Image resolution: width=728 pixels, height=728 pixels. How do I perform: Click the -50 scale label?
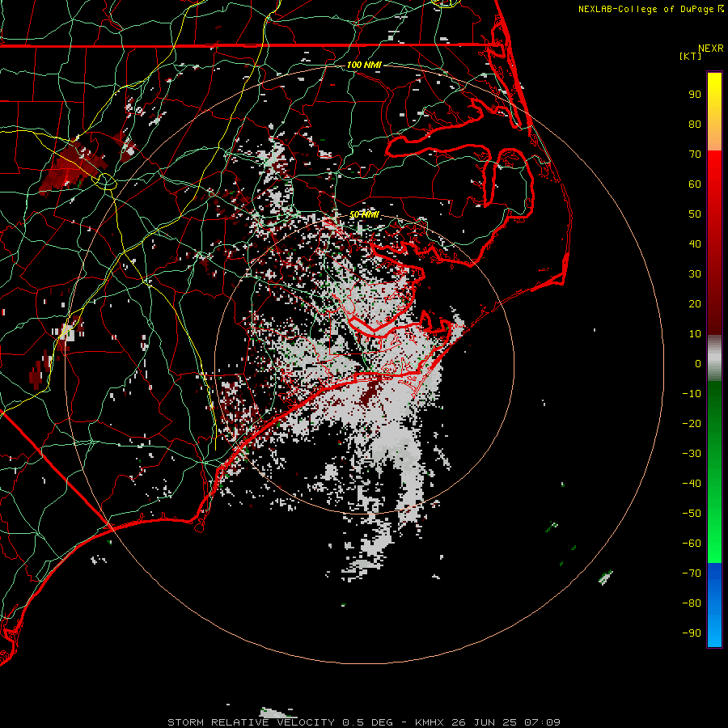[x=692, y=514]
